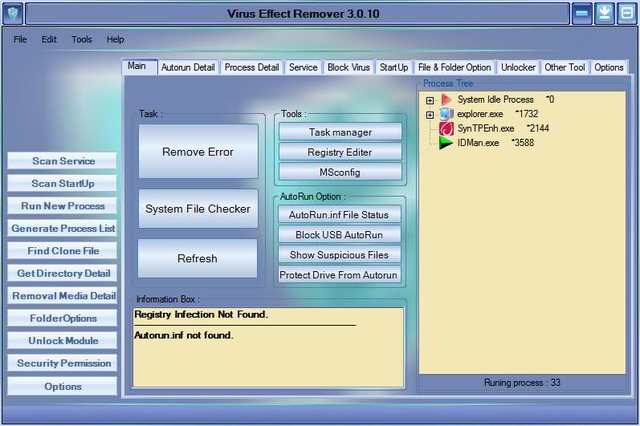Open the Help menu
The image size is (640, 426).
coord(115,40)
